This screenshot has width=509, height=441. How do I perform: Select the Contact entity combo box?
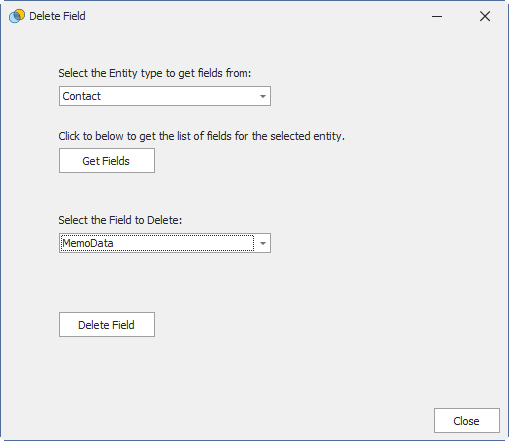click(x=165, y=96)
